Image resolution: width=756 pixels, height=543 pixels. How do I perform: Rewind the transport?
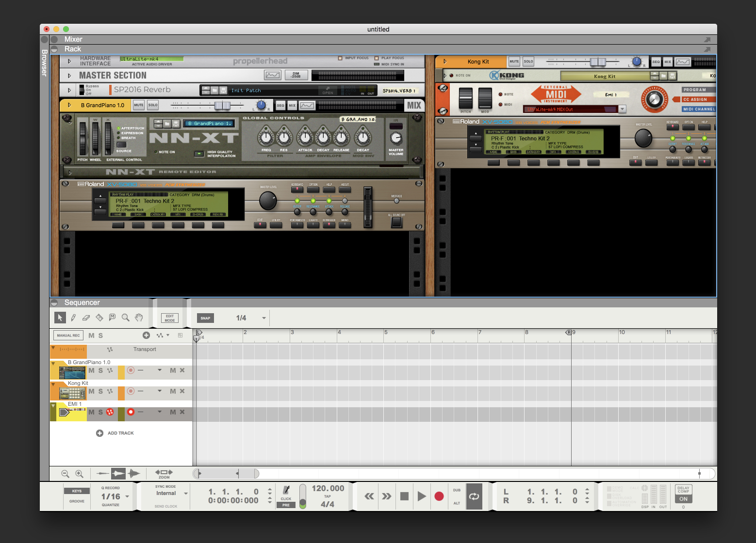tap(369, 496)
